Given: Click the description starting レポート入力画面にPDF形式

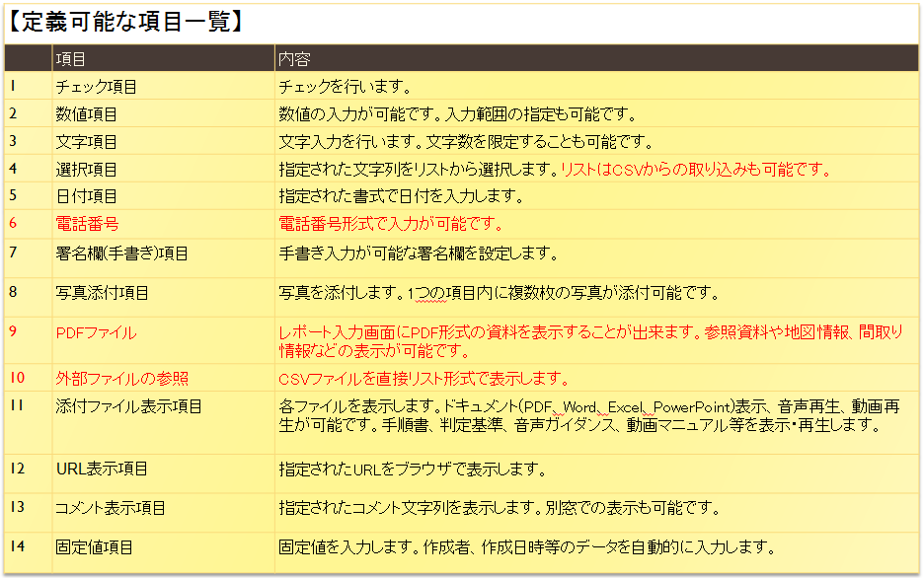Looking at the screenshot, I should [590, 341].
